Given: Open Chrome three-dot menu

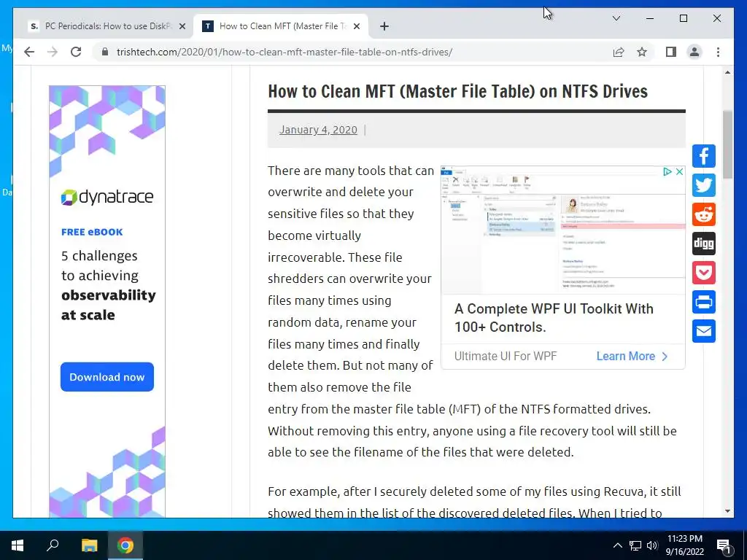Looking at the screenshot, I should click(718, 52).
